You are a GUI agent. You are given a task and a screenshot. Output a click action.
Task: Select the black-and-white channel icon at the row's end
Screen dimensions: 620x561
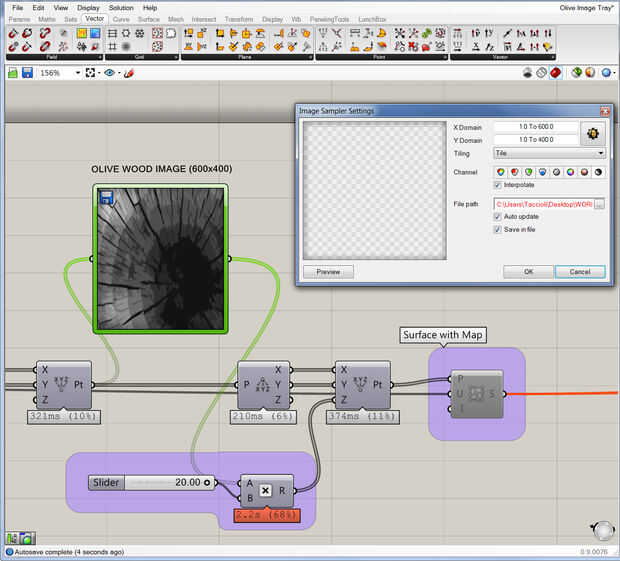[598, 172]
